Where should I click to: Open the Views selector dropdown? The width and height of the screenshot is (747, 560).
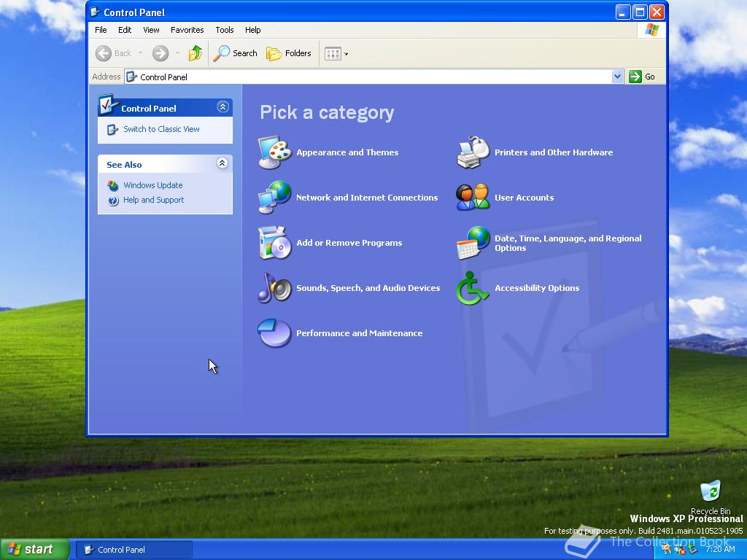(x=345, y=53)
